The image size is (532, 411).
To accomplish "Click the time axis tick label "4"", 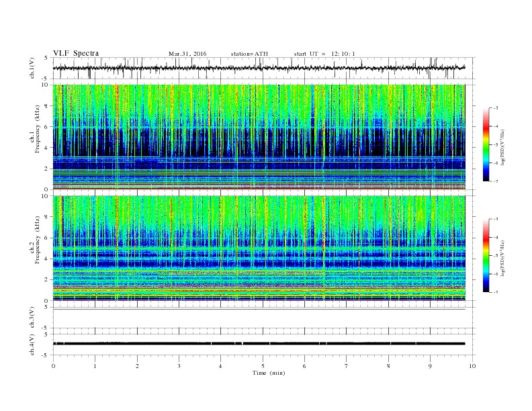I will click(220, 366).
